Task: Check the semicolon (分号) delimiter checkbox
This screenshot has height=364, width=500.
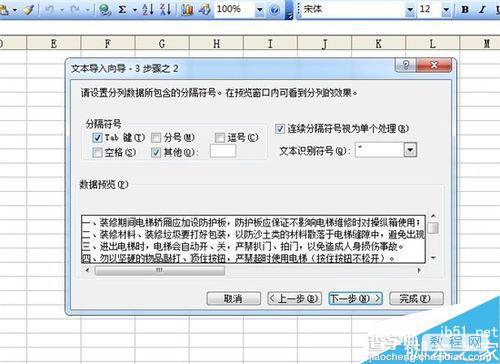Action: pos(156,137)
